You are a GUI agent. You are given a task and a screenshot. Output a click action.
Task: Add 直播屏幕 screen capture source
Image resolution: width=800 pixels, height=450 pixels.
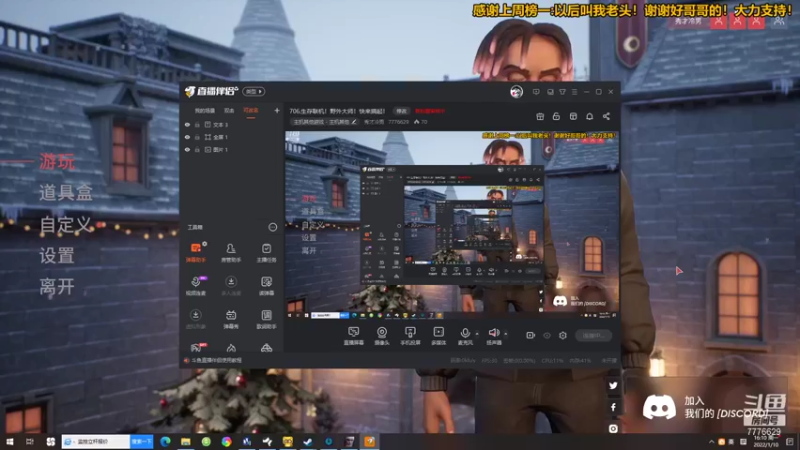(354, 336)
